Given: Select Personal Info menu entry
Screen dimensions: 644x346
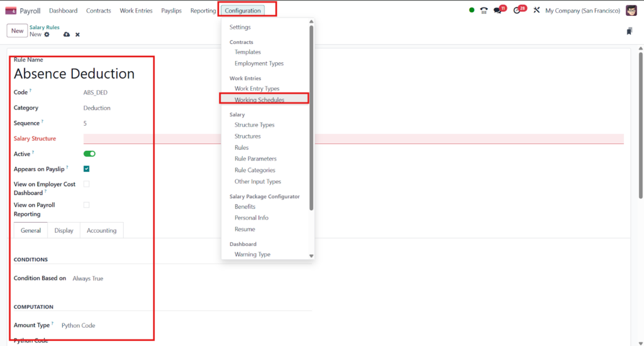Looking at the screenshot, I should pyautogui.click(x=252, y=218).
